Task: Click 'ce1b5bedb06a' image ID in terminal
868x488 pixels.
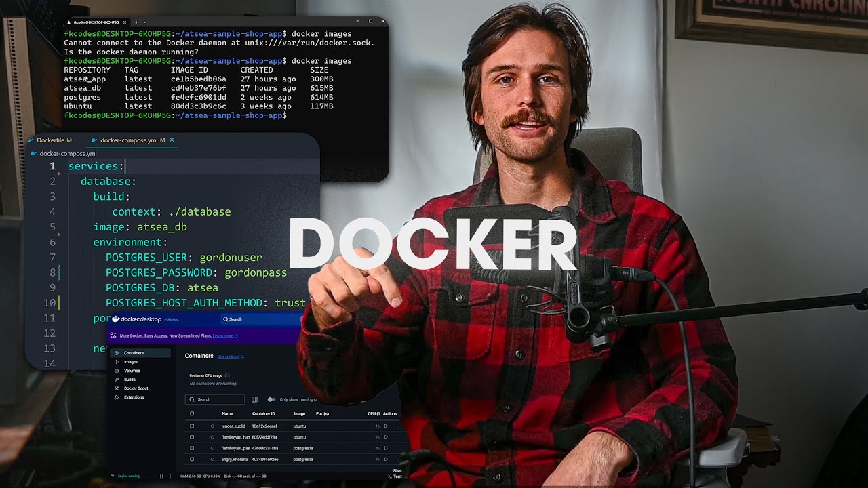Action: click(199, 79)
